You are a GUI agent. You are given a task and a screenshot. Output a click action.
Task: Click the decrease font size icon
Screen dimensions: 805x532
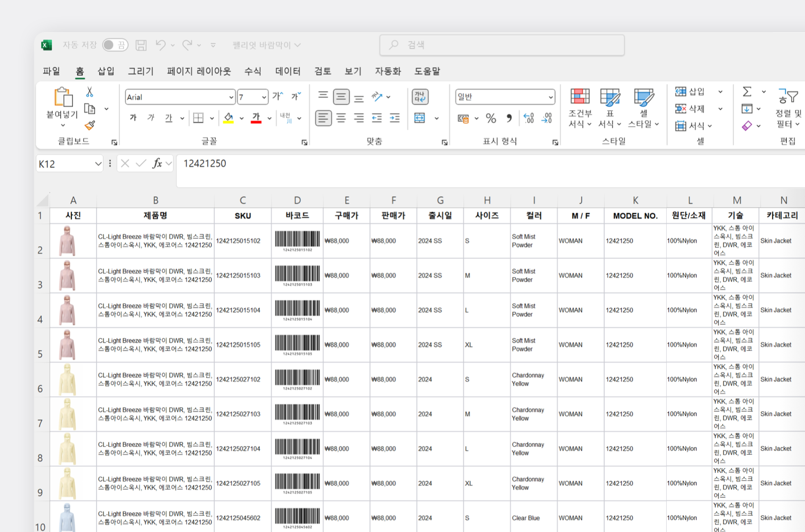[296, 96]
